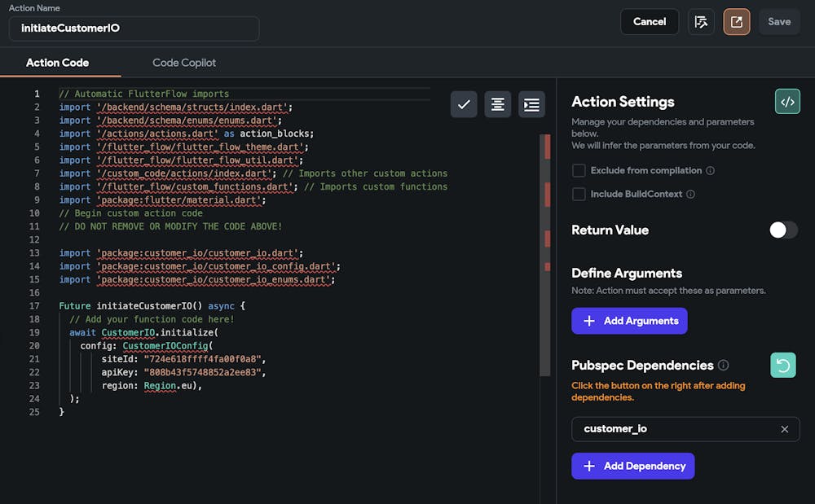Image resolution: width=815 pixels, height=504 pixels.
Task: Click info icon beside Exclude from compilation
Action: pyautogui.click(x=710, y=171)
